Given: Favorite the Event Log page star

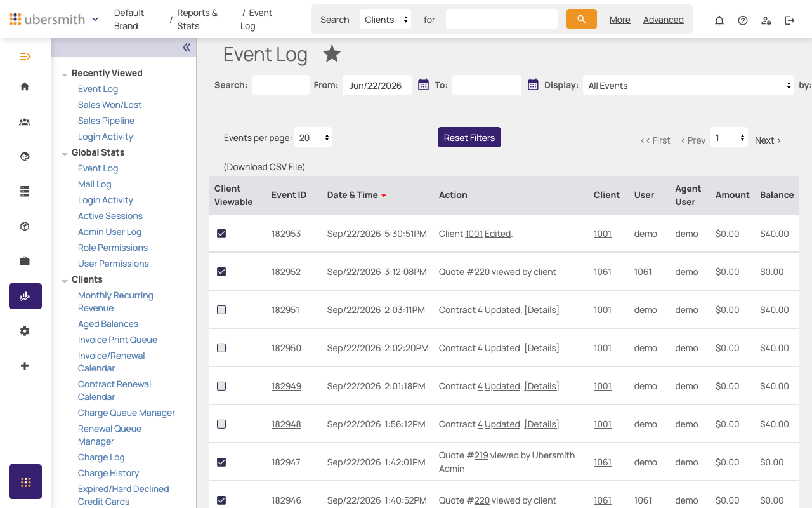Looking at the screenshot, I should pyautogui.click(x=332, y=54).
